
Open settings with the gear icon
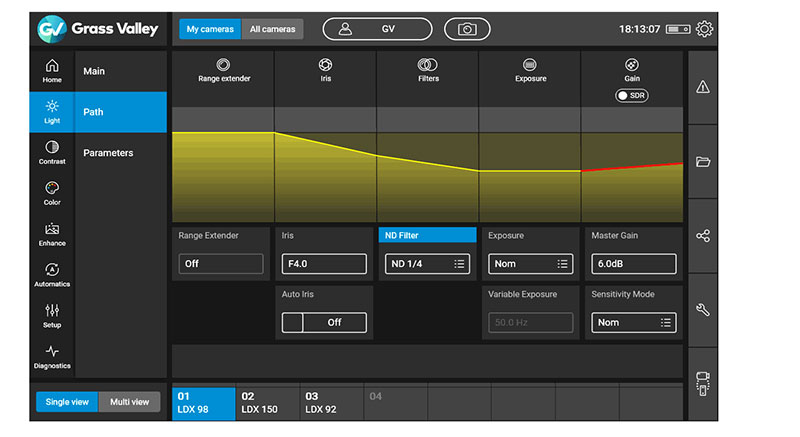click(x=705, y=29)
